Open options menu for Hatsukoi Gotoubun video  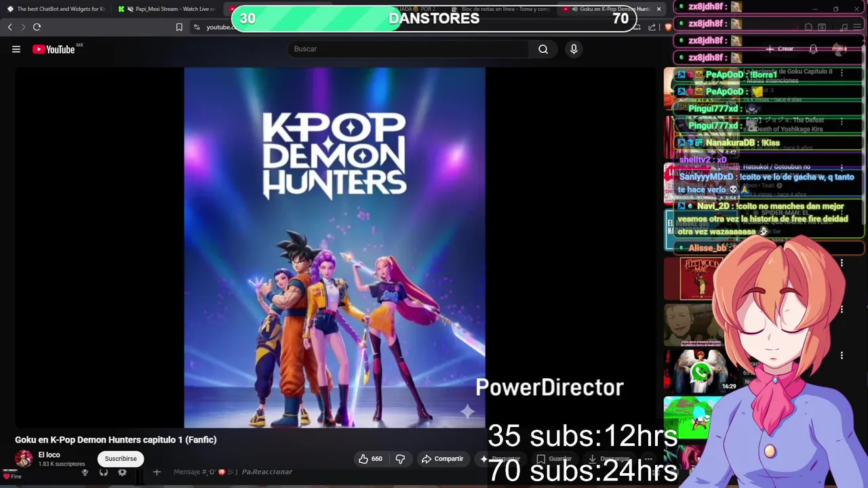coord(842,167)
